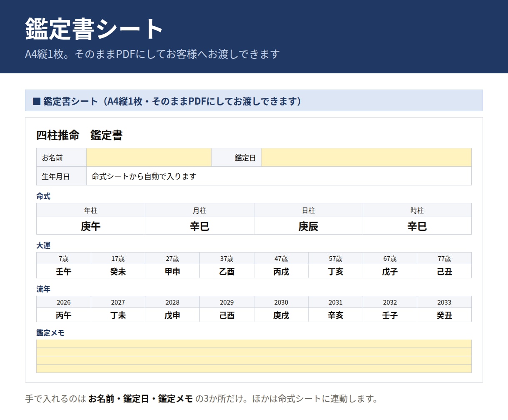Select the 己酉 流年 cell
This screenshot has width=508, height=420.
[x=227, y=315]
